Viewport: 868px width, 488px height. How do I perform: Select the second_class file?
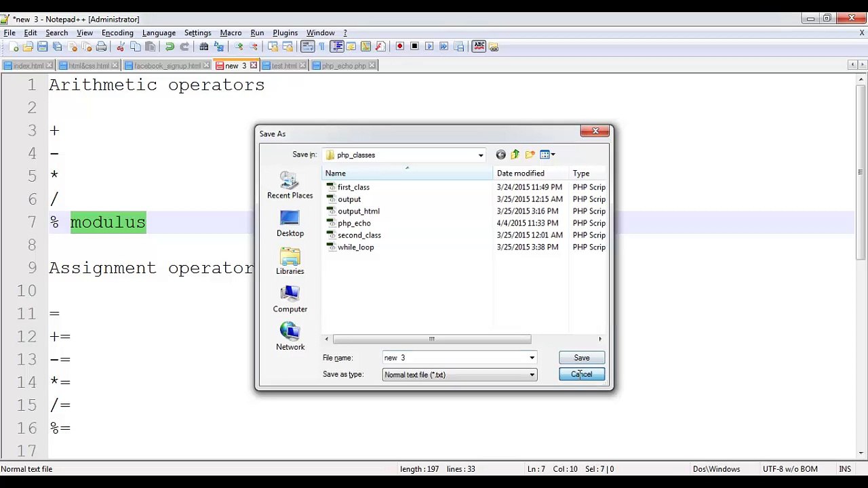[359, 235]
